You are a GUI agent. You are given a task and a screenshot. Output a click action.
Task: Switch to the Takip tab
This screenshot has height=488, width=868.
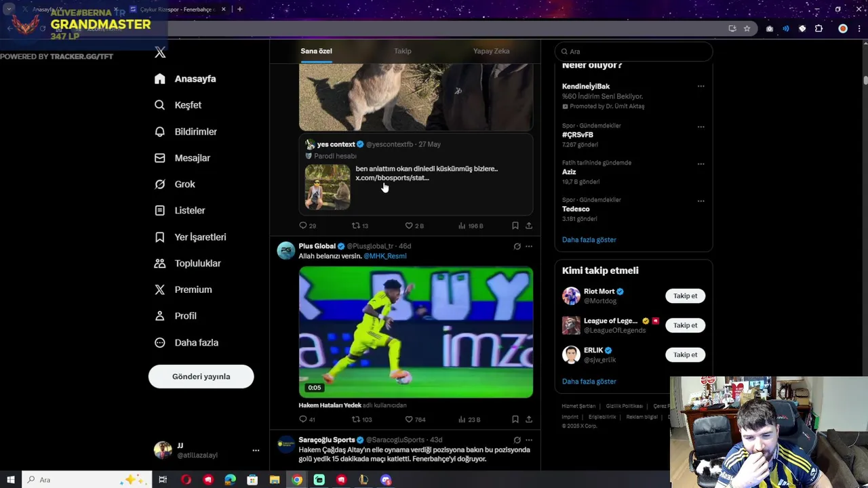[403, 51]
